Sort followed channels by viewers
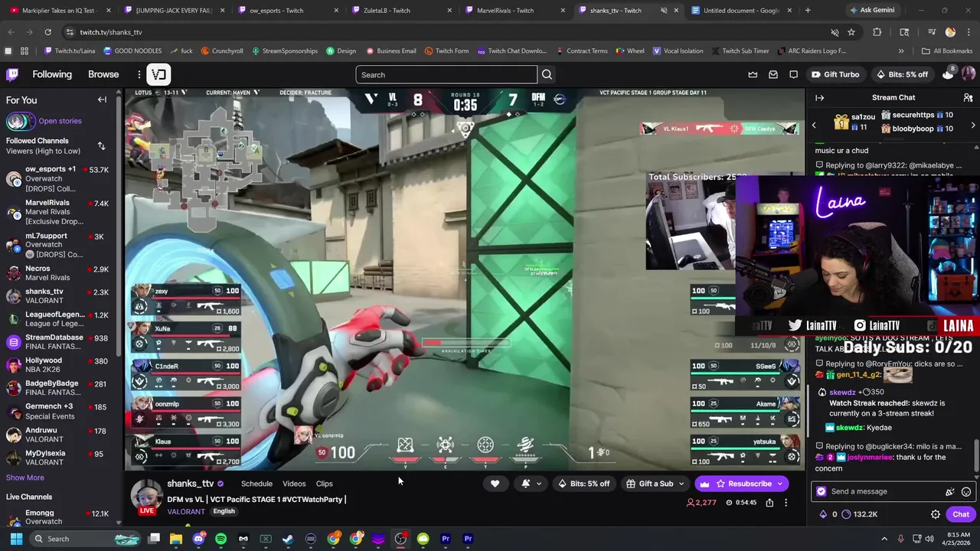 (x=101, y=145)
